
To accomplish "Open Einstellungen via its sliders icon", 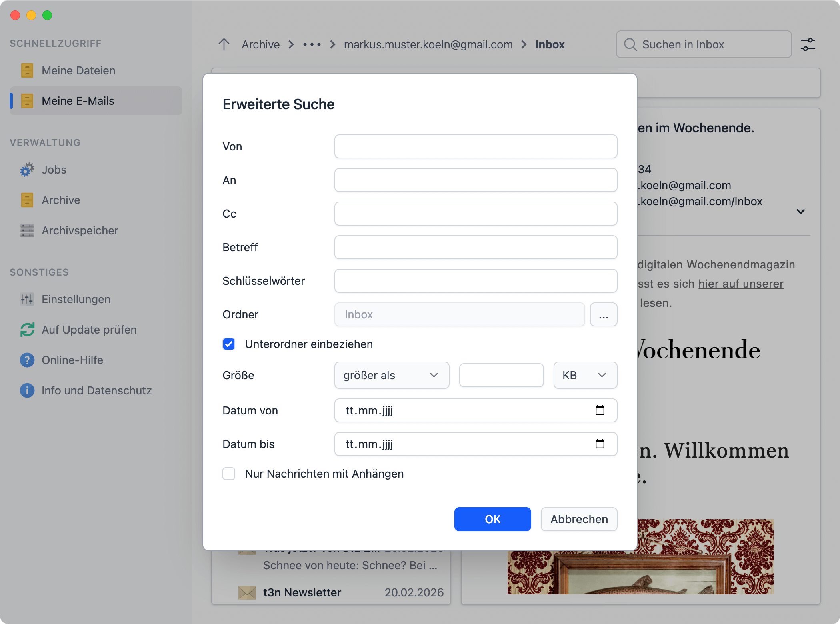I will 26,299.
